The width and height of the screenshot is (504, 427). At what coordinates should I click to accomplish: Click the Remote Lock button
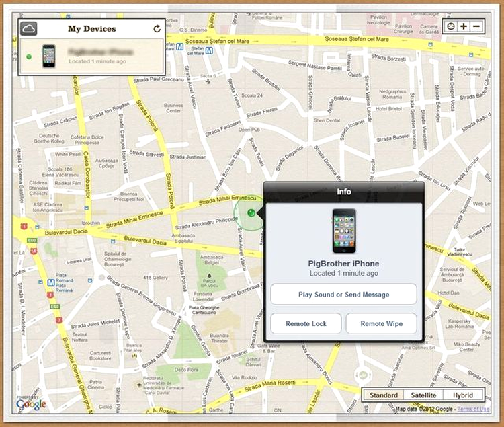[x=306, y=323]
